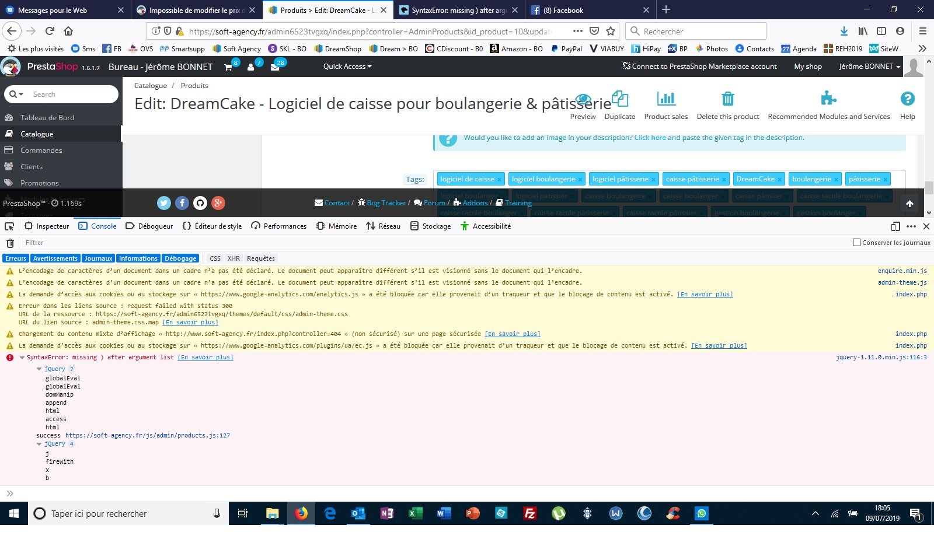Open the PrestaShop Help icon
This screenshot has height=560, width=934.
tap(907, 99)
